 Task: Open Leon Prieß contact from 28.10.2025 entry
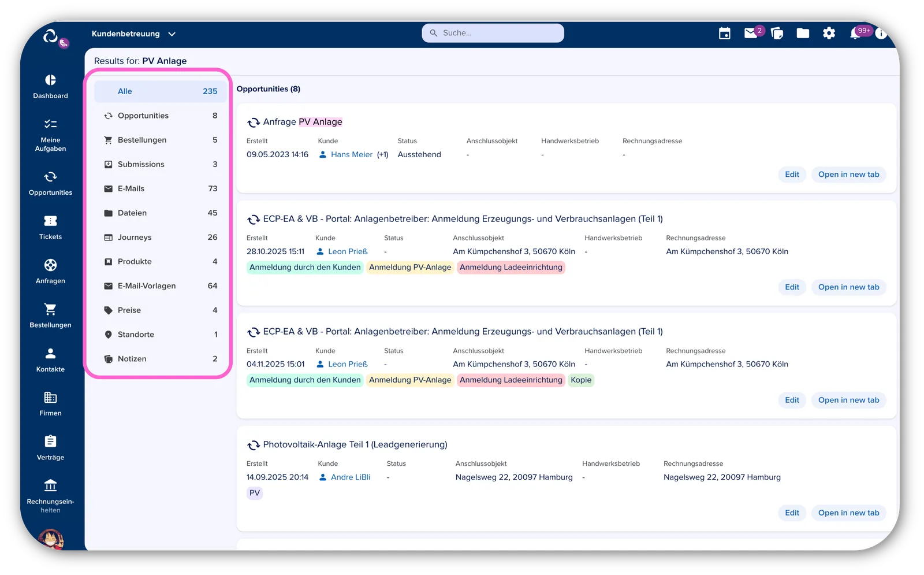tap(348, 251)
